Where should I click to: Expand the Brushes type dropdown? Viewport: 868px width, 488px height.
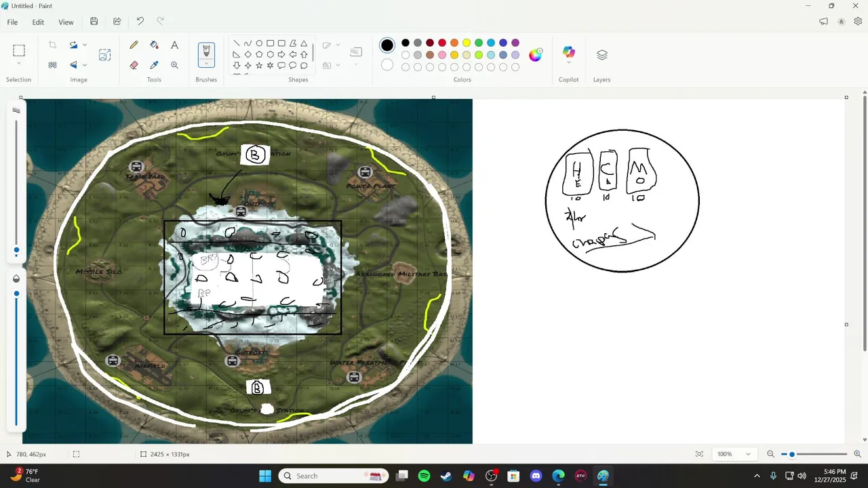[206, 65]
